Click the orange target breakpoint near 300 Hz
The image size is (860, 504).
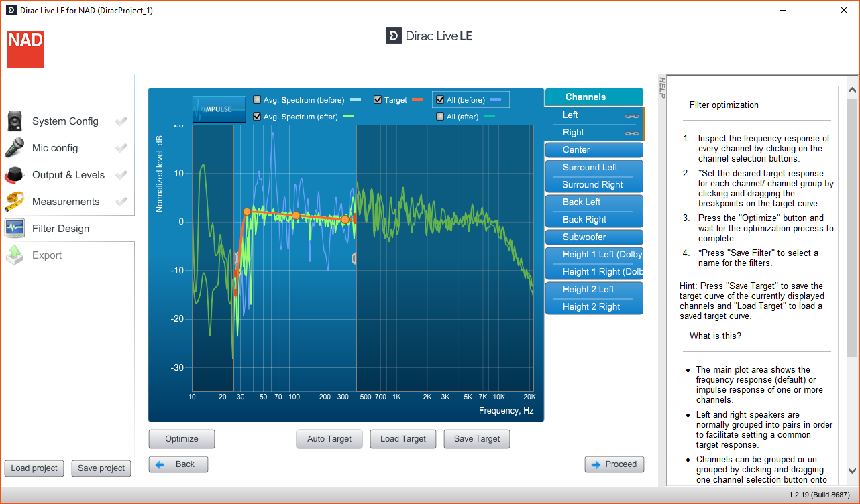(x=345, y=220)
